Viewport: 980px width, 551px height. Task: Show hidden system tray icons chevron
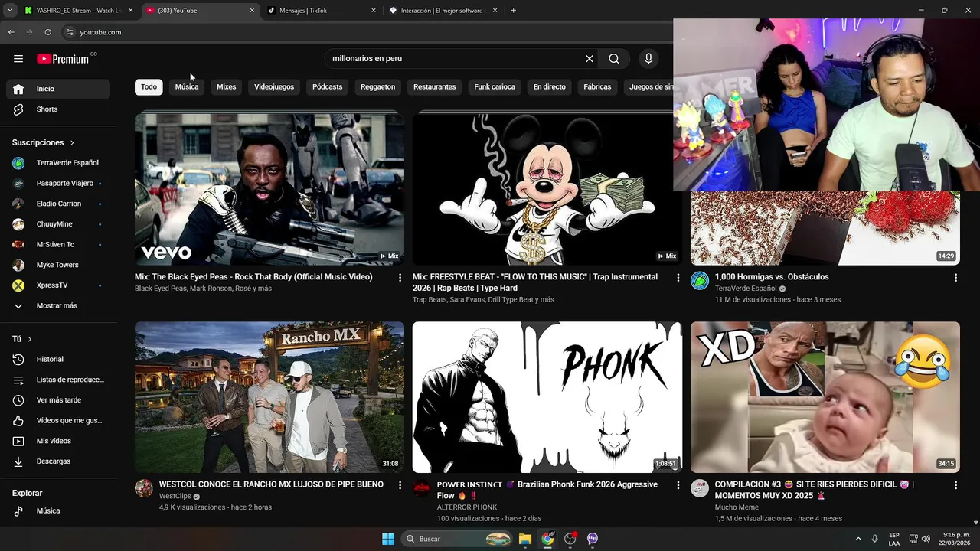[x=857, y=539]
